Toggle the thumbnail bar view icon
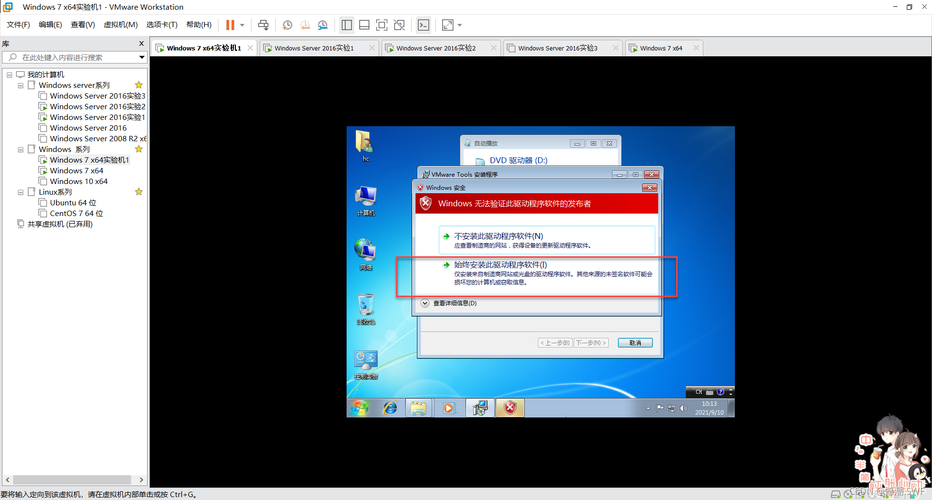 click(364, 25)
